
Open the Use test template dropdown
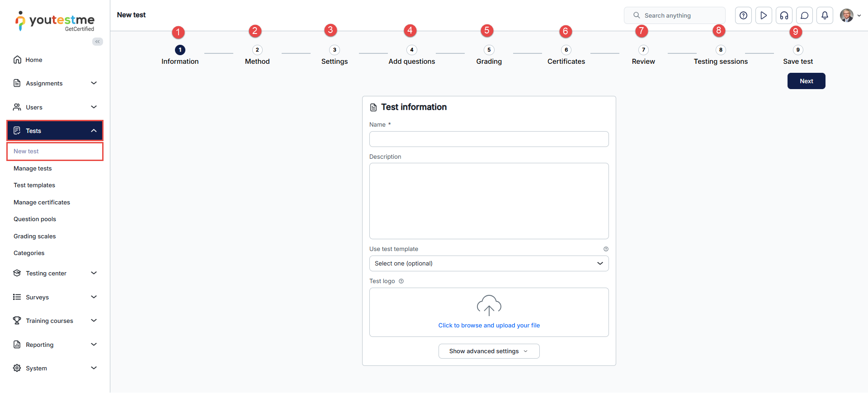point(489,264)
